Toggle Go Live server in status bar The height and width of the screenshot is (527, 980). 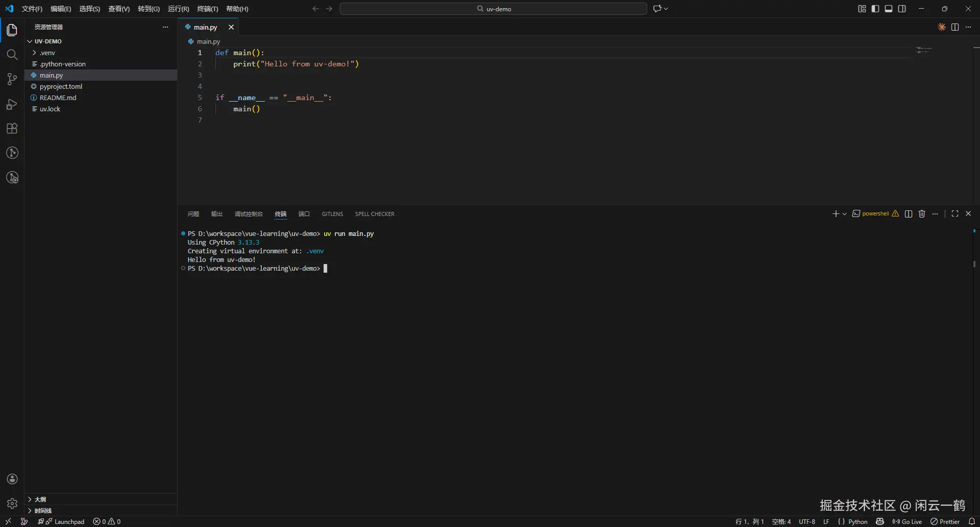(x=907, y=521)
